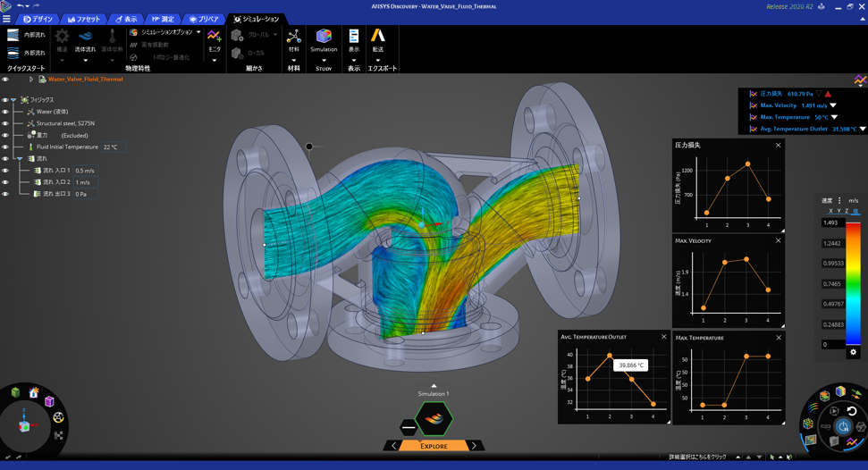Click the left arrow beside EXPLORE
This screenshot has height=470, width=868.
point(393,446)
